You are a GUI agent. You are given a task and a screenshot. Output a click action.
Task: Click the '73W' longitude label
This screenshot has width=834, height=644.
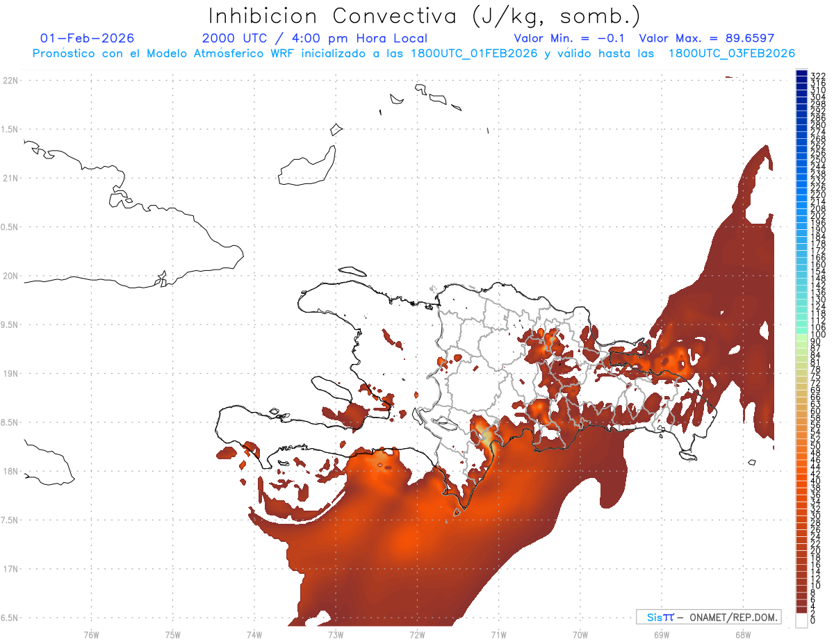pyautogui.click(x=336, y=635)
